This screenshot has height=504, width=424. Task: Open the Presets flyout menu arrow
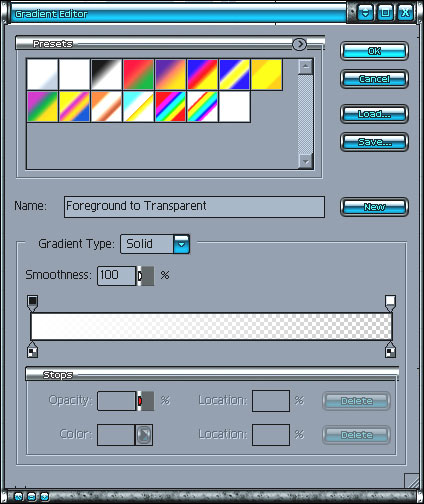[x=299, y=44]
